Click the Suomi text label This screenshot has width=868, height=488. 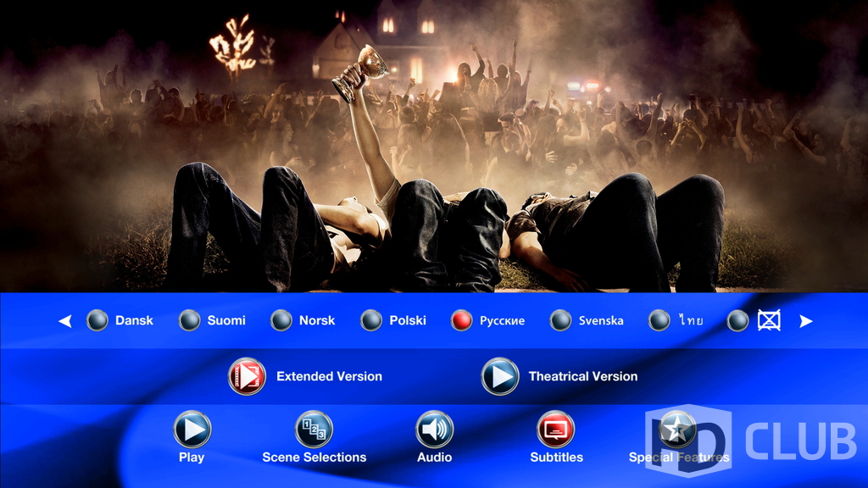coord(226,320)
